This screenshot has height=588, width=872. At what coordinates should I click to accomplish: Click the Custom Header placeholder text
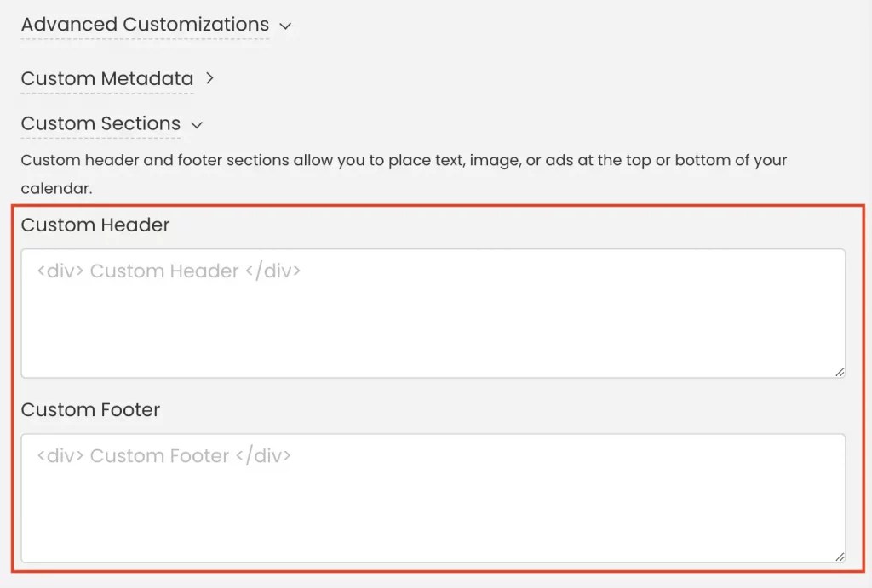coord(167,271)
